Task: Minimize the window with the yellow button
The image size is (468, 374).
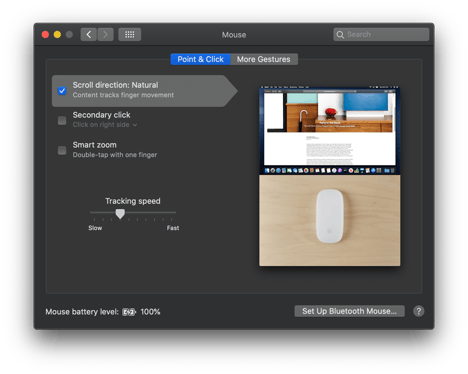Action: coord(57,34)
